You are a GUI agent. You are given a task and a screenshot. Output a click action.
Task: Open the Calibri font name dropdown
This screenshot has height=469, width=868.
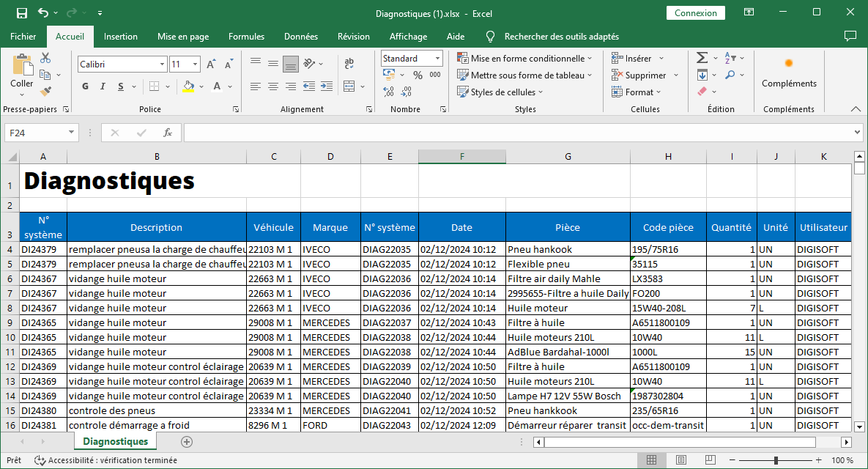tap(162, 64)
